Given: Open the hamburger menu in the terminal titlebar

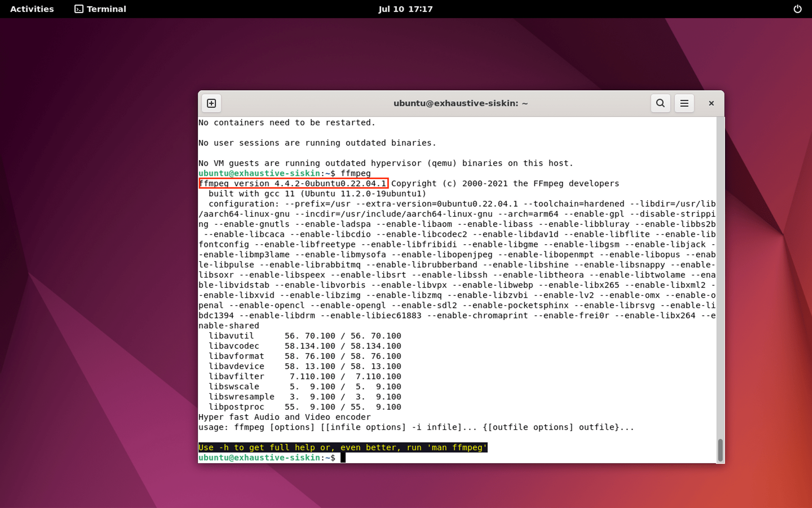Looking at the screenshot, I should tap(684, 103).
